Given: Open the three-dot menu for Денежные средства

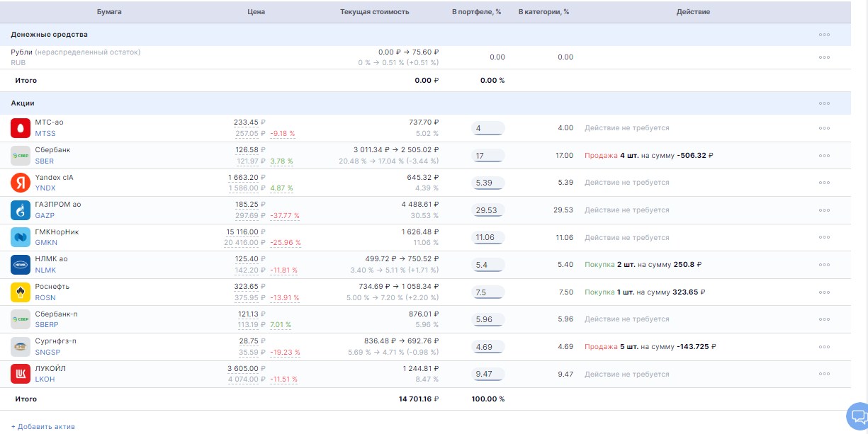Looking at the screenshot, I should 823,35.
